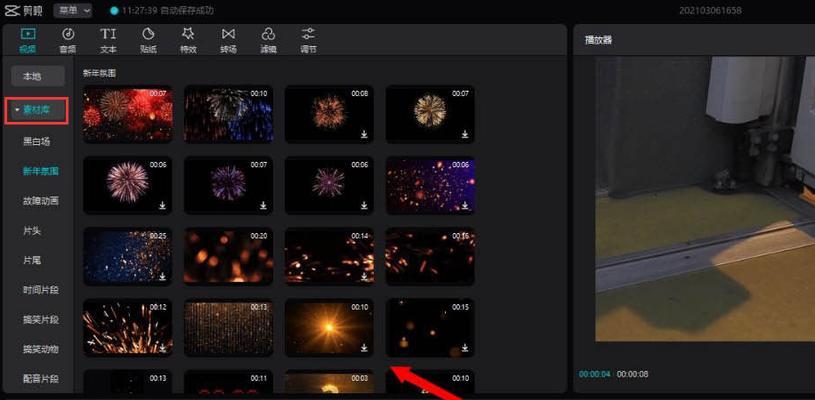
Task: Select the 搞笑动物 category
Action: click(41, 349)
